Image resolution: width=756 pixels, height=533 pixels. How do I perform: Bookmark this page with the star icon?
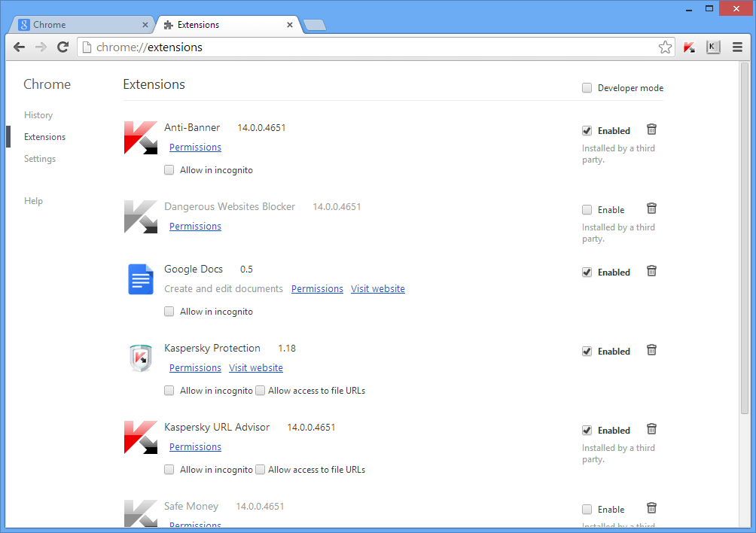coord(665,47)
